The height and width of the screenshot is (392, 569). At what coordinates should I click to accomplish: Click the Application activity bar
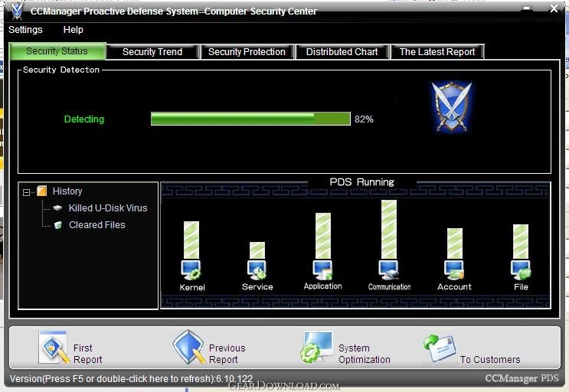point(323,236)
